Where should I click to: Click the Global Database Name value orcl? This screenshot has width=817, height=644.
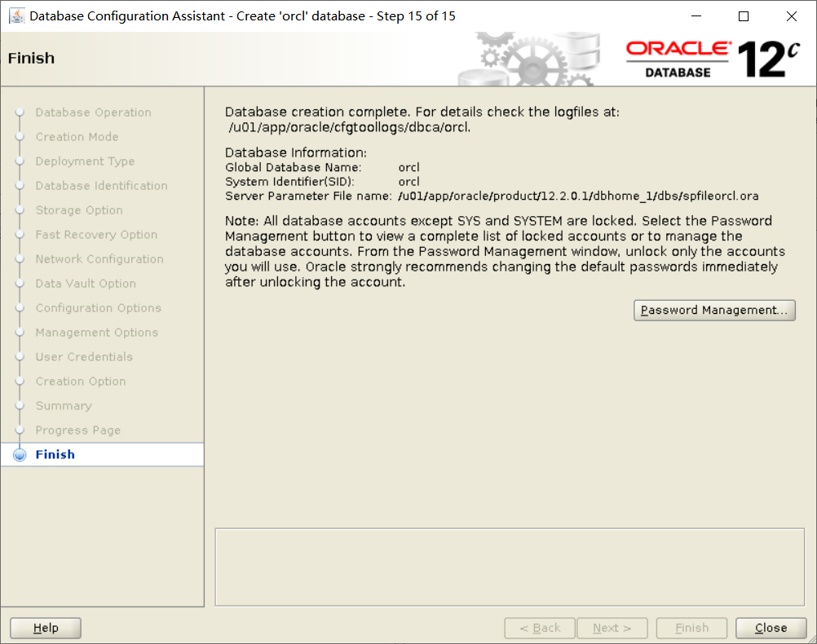pos(409,168)
